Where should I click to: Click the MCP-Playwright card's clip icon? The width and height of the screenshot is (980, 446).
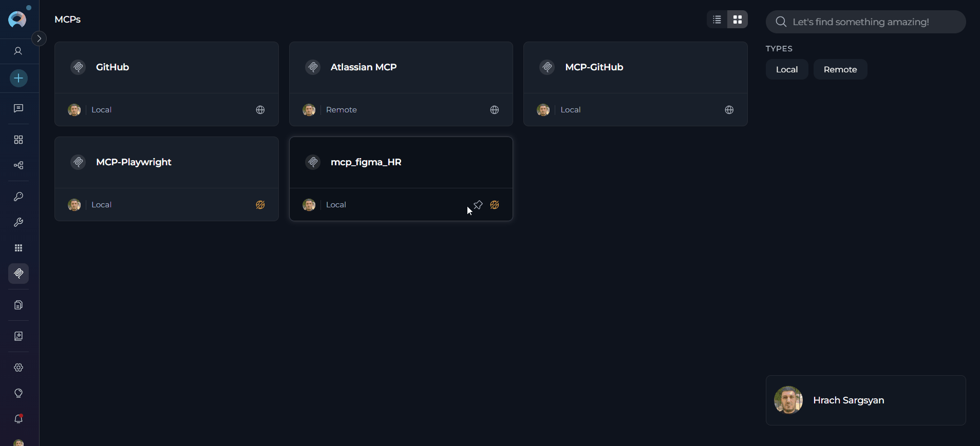click(x=78, y=162)
